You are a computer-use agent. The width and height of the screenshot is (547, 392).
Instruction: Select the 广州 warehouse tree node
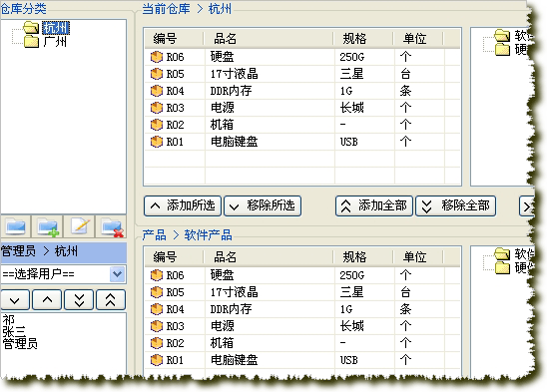pos(55,42)
